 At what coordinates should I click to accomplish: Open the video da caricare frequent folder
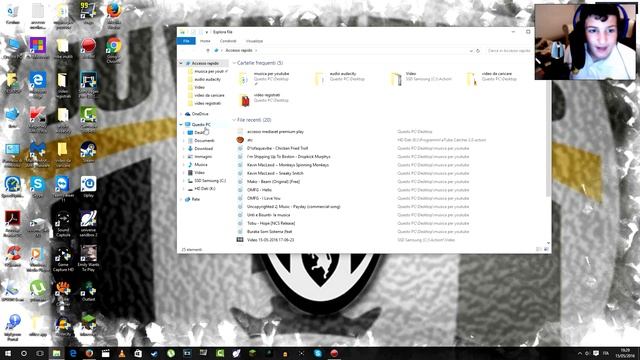click(493, 78)
